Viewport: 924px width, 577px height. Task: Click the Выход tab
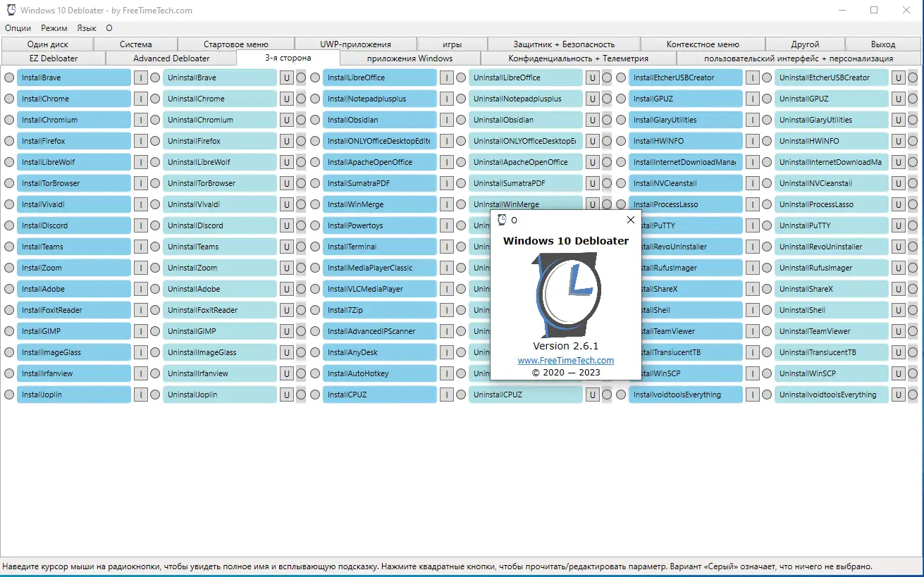coord(883,44)
